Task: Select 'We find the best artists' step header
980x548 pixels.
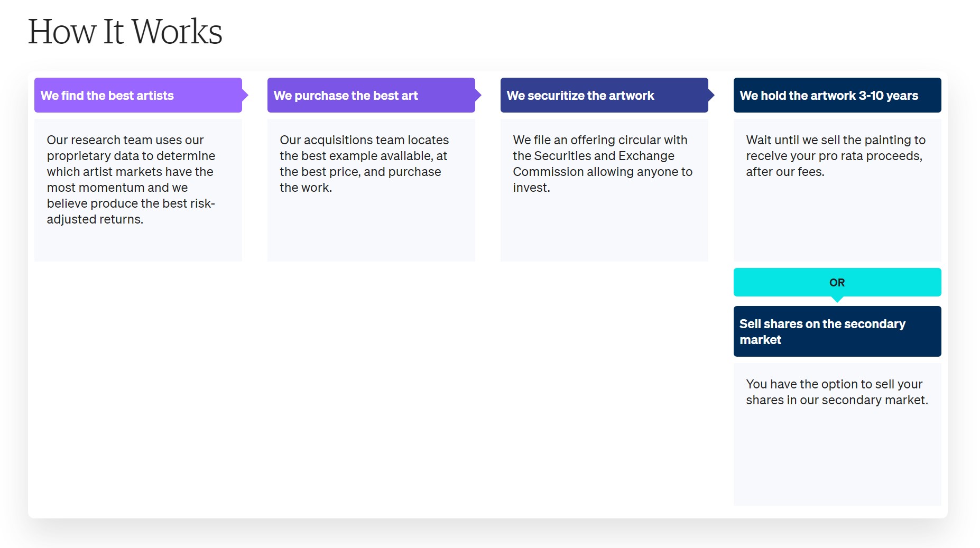Action: pos(138,95)
